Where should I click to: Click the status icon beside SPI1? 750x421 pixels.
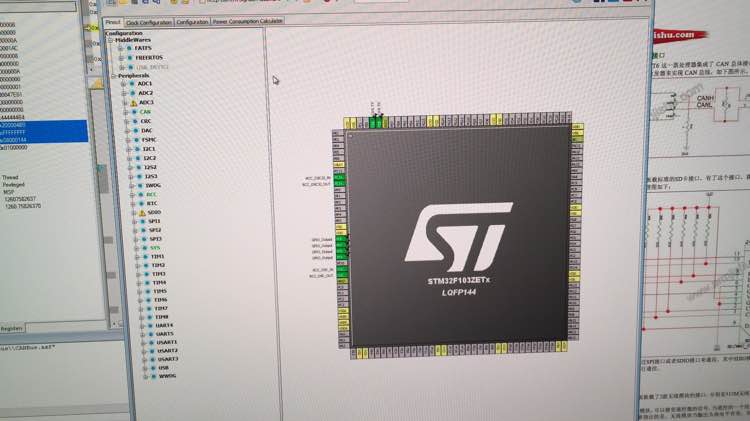143,222
